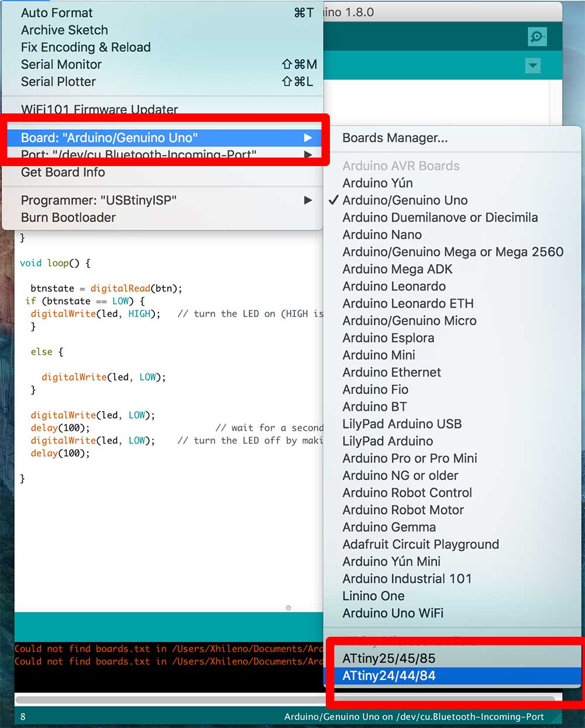Choose Linino One board
Screen dimensions: 585x728
click(x=452, y=596)
